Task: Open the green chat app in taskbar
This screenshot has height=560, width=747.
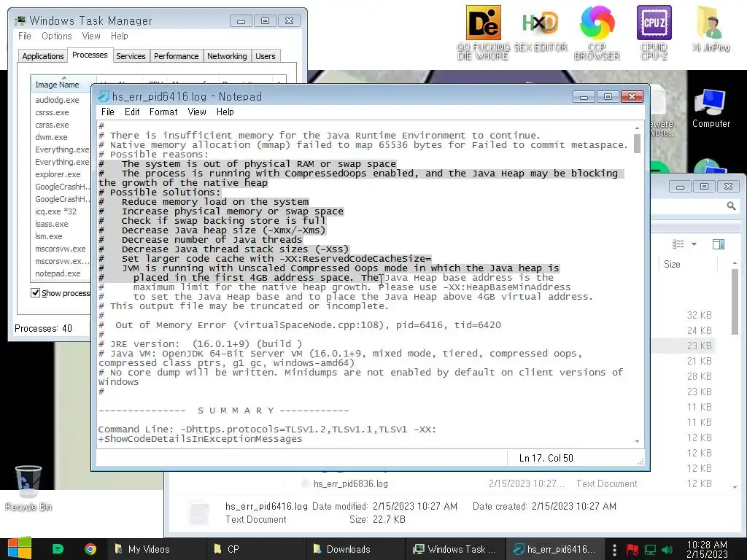Action: [58, 548]
